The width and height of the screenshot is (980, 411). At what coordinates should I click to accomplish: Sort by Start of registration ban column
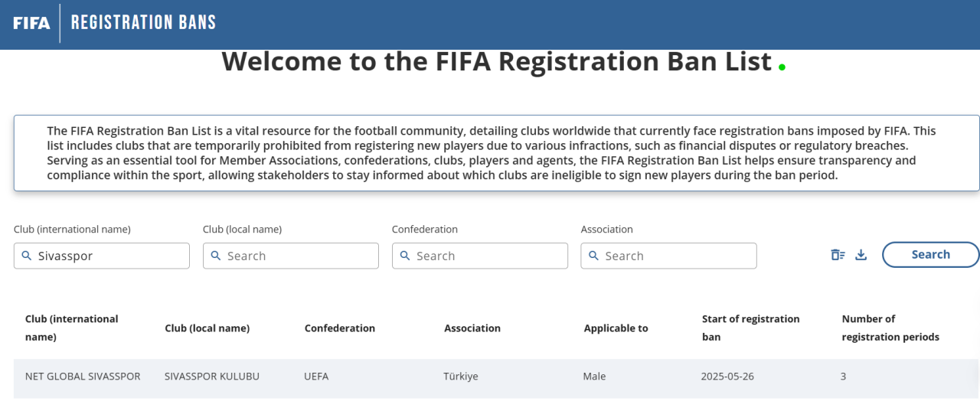click(x=751, y=328)
